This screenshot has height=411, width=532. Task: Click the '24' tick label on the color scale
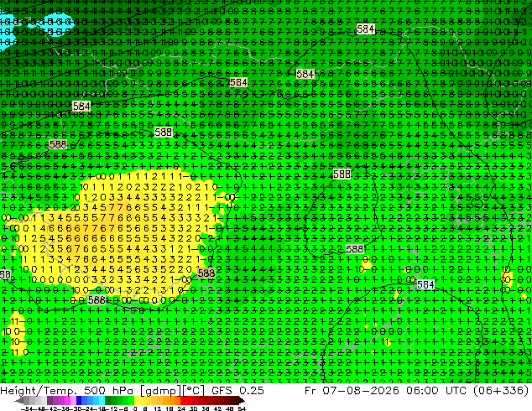click(181, 408)
